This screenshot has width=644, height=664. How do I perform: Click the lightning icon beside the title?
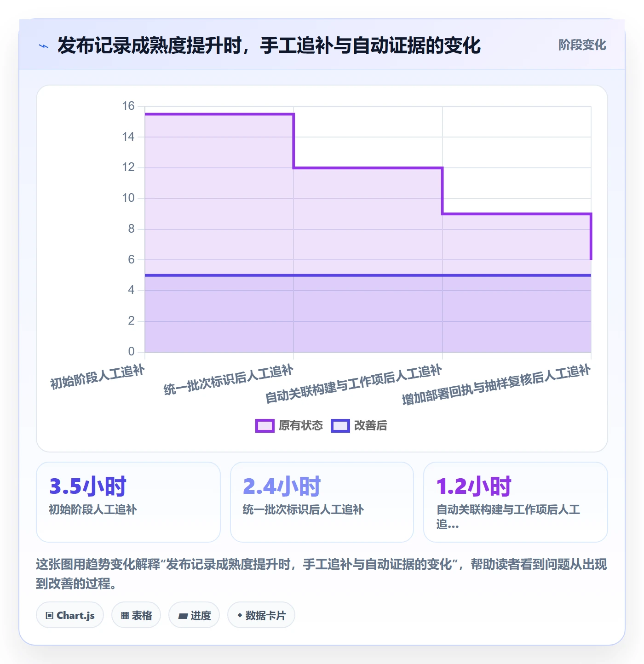tap(44, 46)
